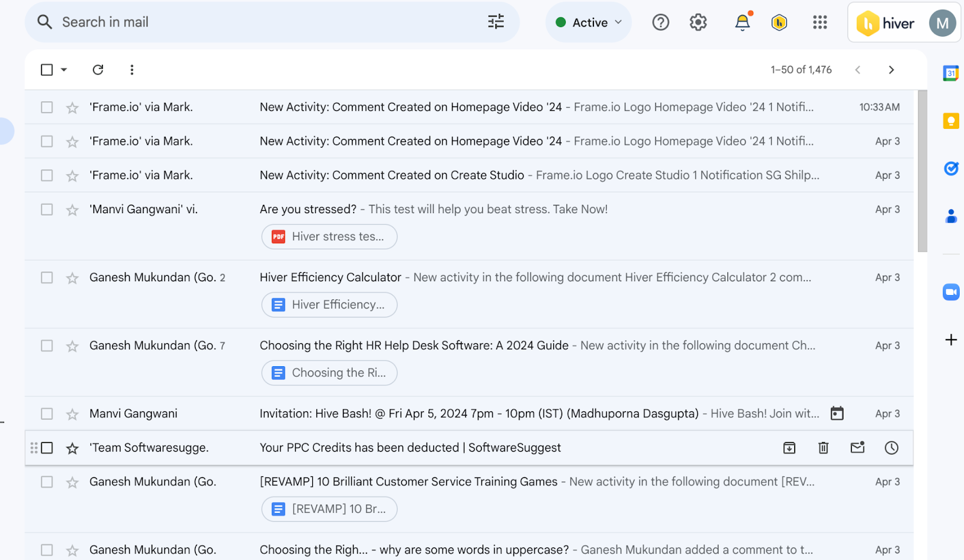The width and height of the screenshot is (964, 560).
Task: Click the inbox vertical scrollbar
Action: coord(922,171)
